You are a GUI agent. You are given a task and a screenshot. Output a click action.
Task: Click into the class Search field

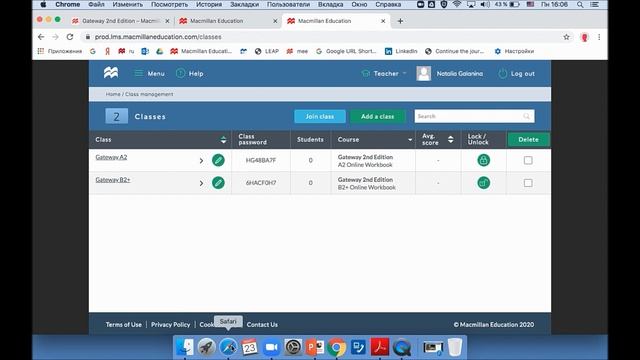click(x=474, y=116)
